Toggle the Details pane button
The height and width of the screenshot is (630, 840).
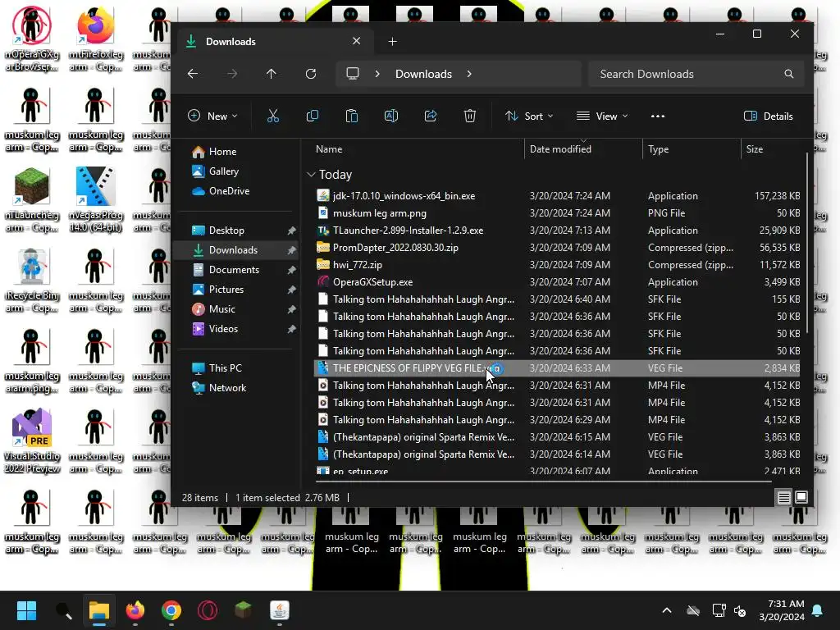click(768, 116)
